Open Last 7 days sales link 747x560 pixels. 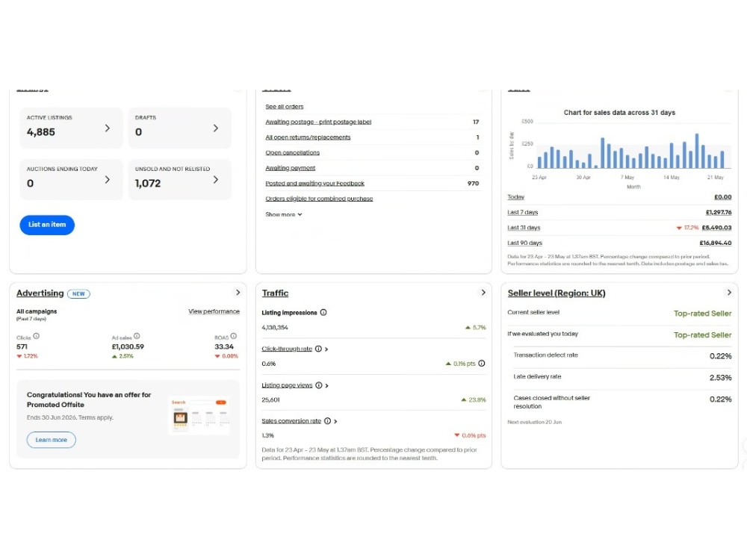click(x=523, y=212)
